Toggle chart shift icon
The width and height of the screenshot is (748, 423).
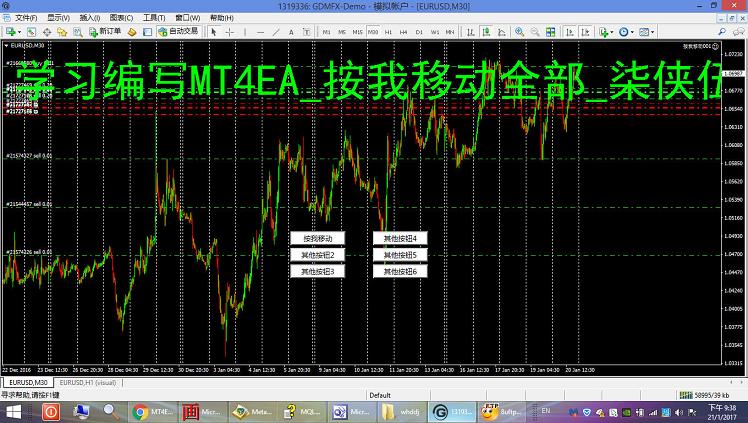tap(585, 32)
